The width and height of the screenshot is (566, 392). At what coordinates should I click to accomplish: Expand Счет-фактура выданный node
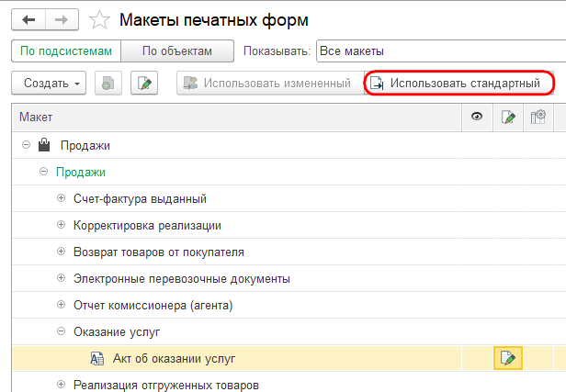click(x=61, y=198)
